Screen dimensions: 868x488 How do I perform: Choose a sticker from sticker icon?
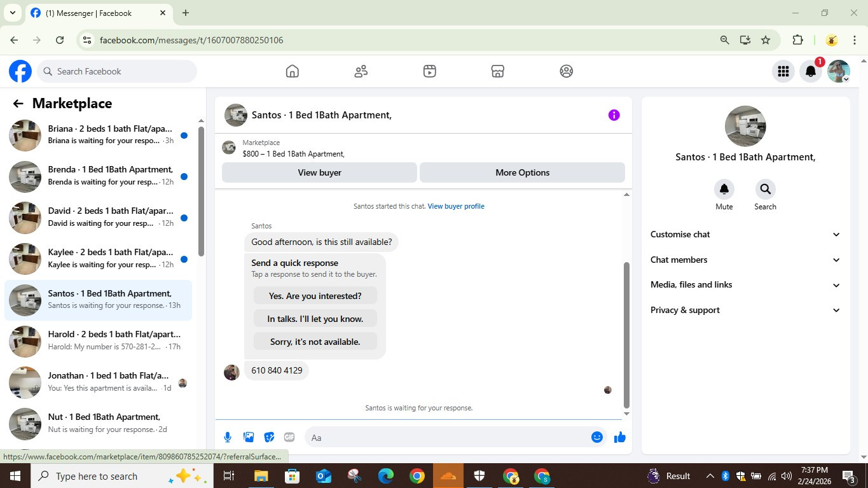point(269,437)
